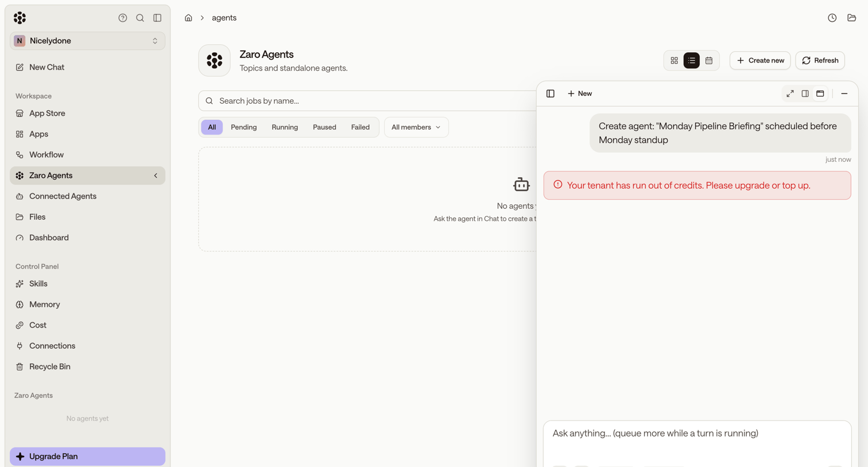This screenshot has height=467, width=868.
Task: Select the Pending filter tab
Action: (x=243, y=127)
